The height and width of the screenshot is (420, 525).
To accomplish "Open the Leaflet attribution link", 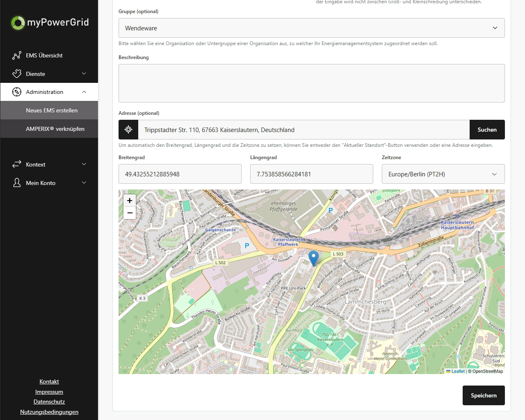I will 455,371.
